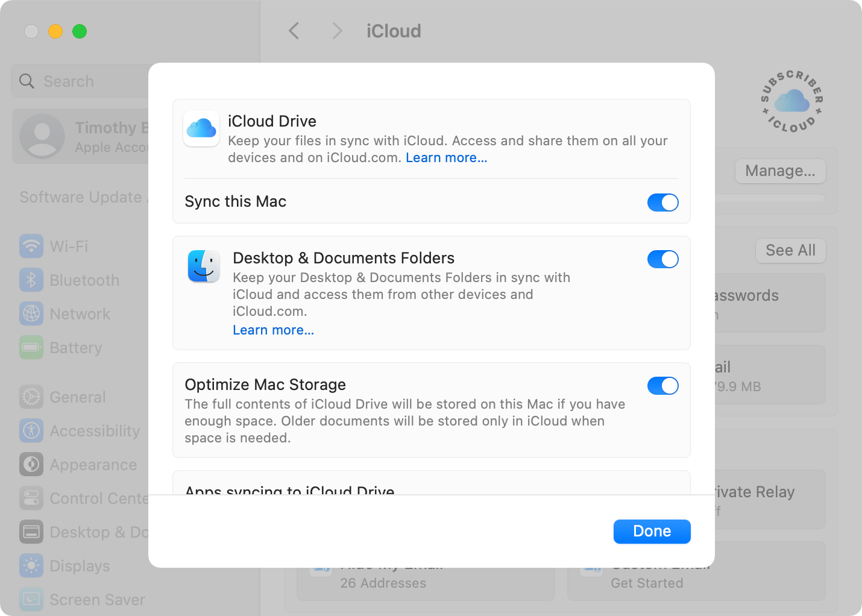Open Learn more link under Desktop & Documents
The width and height of the screenshot is (862, 616).
coord(273,330)
